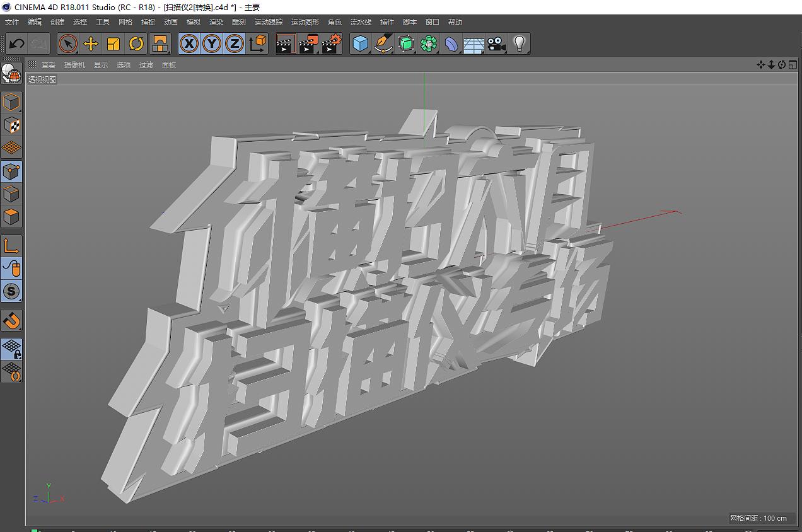Toggle Snap magnet icon
The width and height of the screenshot is (802, 532).
(x=11, y=320)
